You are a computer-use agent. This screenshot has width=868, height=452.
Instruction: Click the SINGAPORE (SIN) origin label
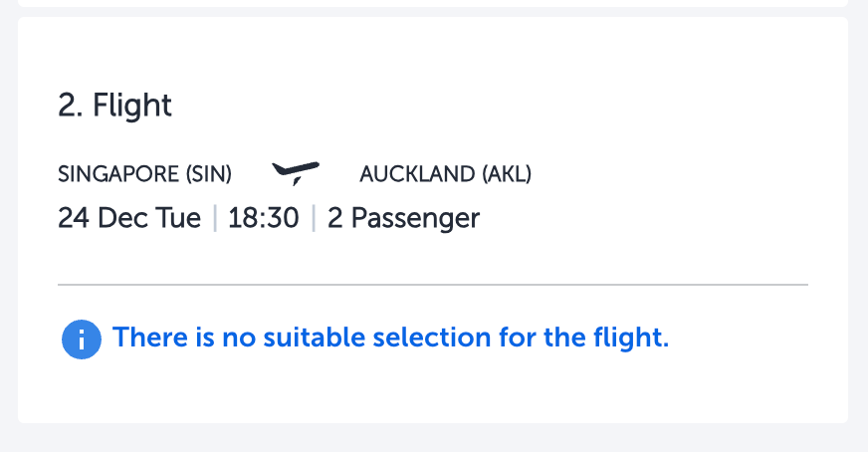pos(144,174)
